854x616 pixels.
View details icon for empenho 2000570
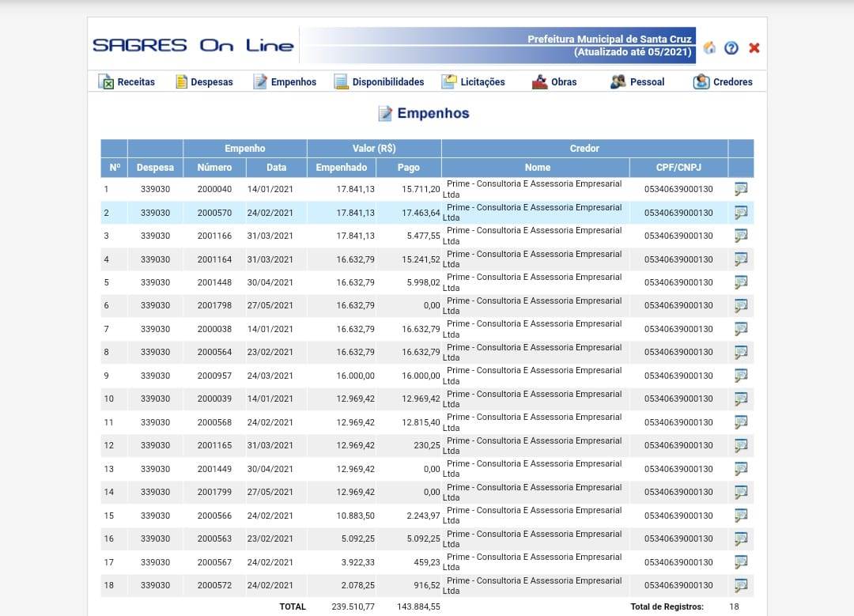click(741, 213)
